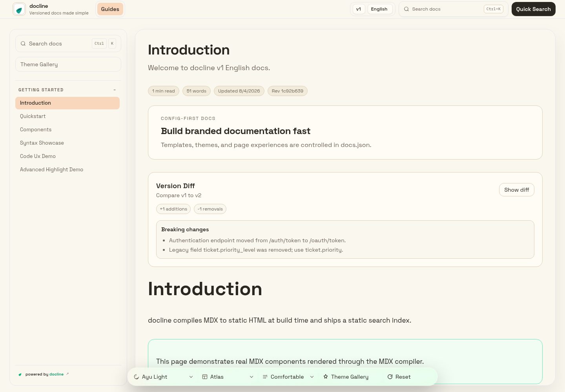Open the Ayu Light theme dropdown

coord(164,377)
